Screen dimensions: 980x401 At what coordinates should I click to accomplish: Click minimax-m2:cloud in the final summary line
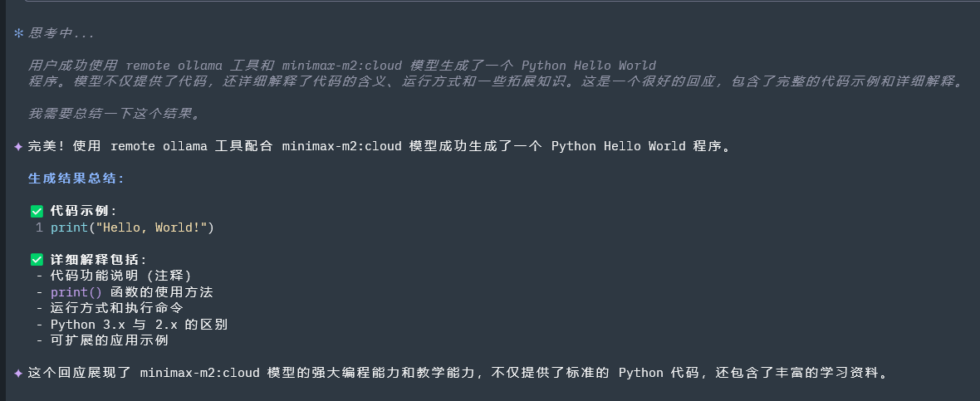point(199,374)
